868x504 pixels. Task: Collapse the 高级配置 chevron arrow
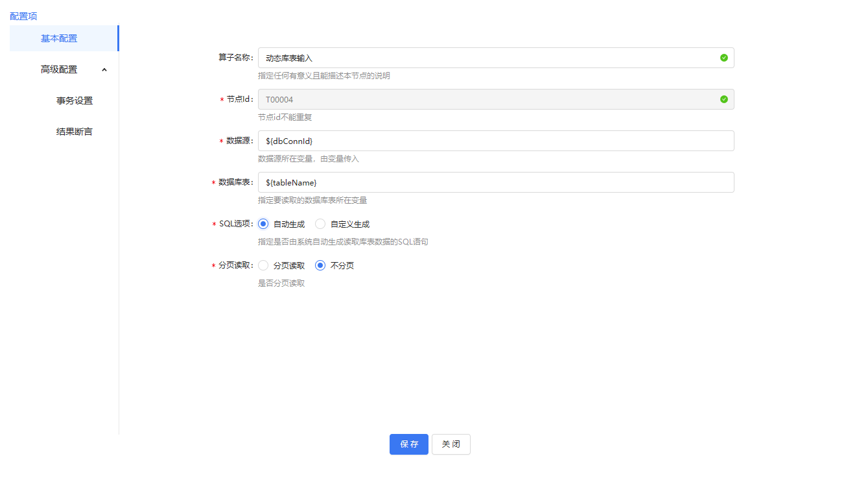(x=104, y=69)
